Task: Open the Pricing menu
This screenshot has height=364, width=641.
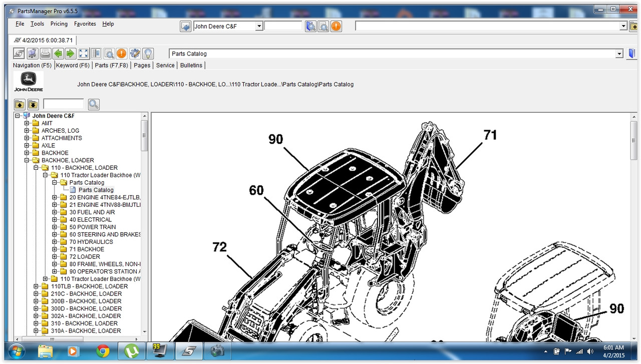Action: point(59,24)
